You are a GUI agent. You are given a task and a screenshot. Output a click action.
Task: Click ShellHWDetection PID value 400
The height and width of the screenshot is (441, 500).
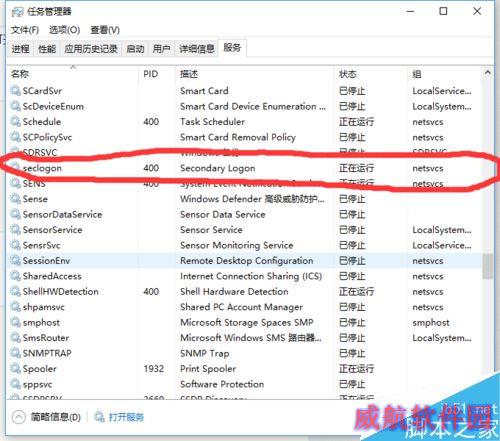(x=151, y=292)
